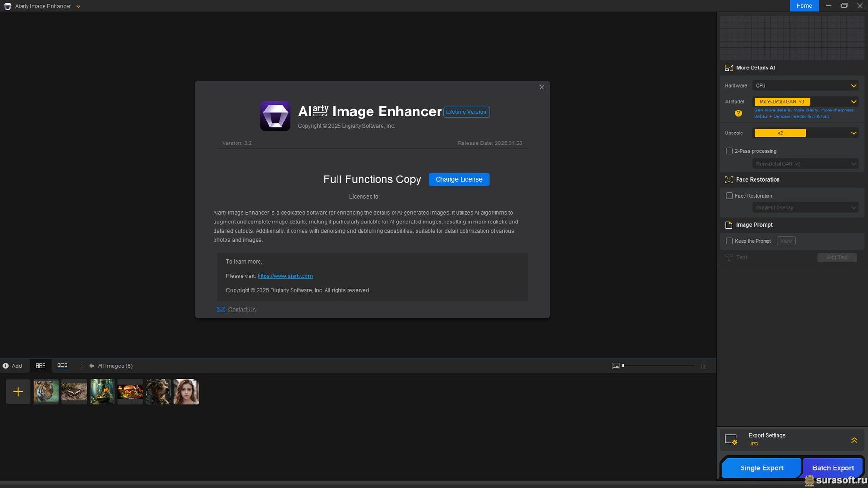This screenshot has height=488, width=868.
Task: Click the Aiarty app logo in title bar
Action: coord(7,6)
